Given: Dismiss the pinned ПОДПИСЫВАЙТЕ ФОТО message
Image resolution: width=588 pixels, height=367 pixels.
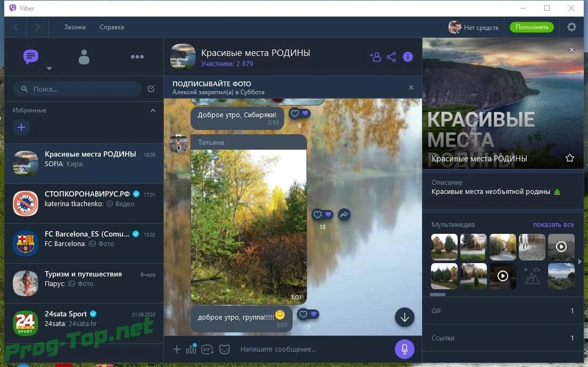Looking at the screenshot, I should pyautogui.click(x=411, y=87).
